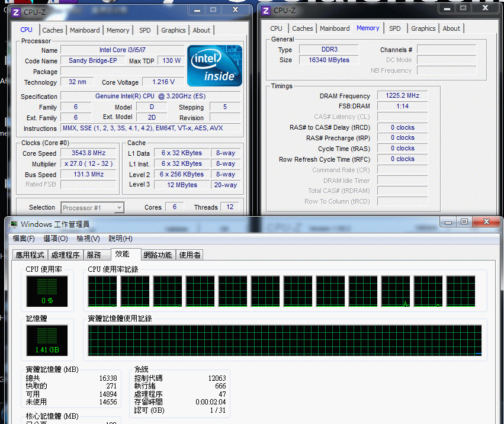
Task: Open the 檔案(F) menu in Task Manager
Action: tap(24, 239)
